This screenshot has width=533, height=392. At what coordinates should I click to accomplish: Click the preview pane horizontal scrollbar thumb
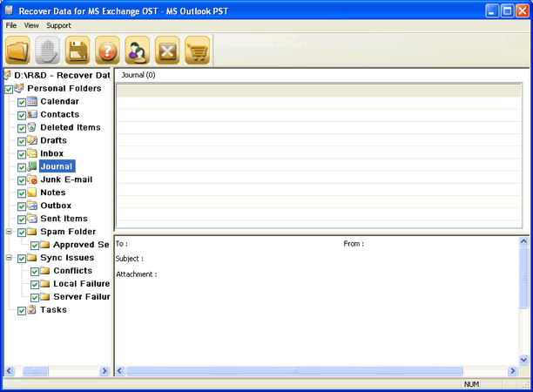294,370
